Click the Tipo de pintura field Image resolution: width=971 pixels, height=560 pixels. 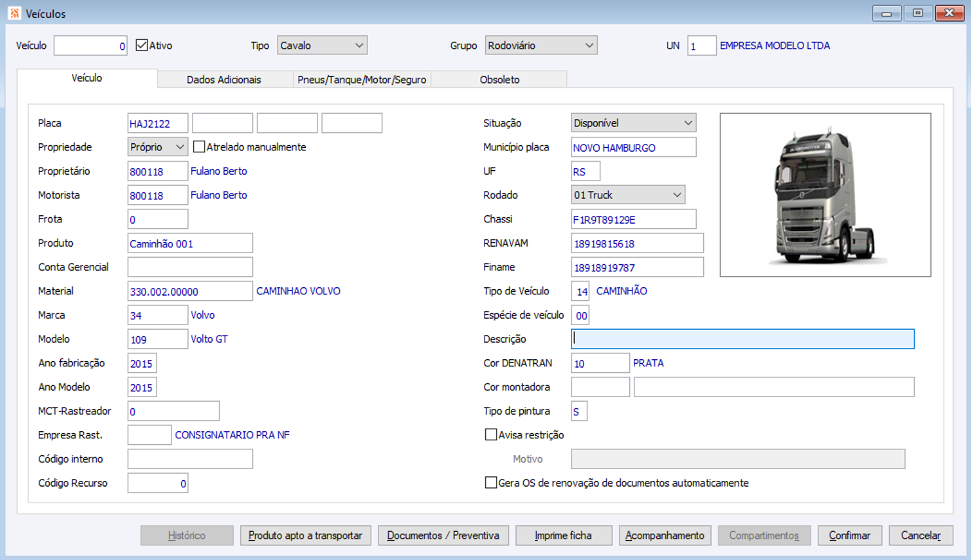579,411
